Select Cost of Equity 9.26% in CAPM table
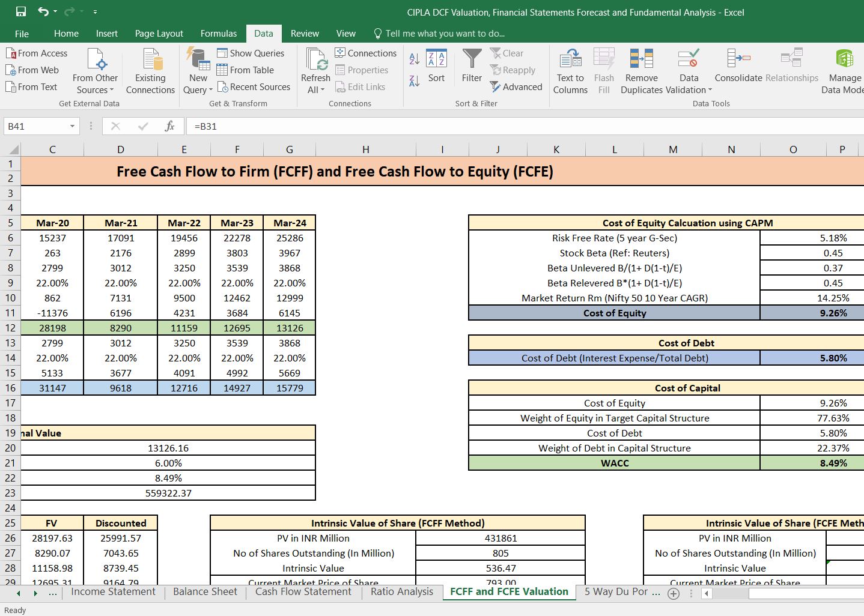Image resolution: width=864 pixels, height=616 pixels. (x=812, y=313)
